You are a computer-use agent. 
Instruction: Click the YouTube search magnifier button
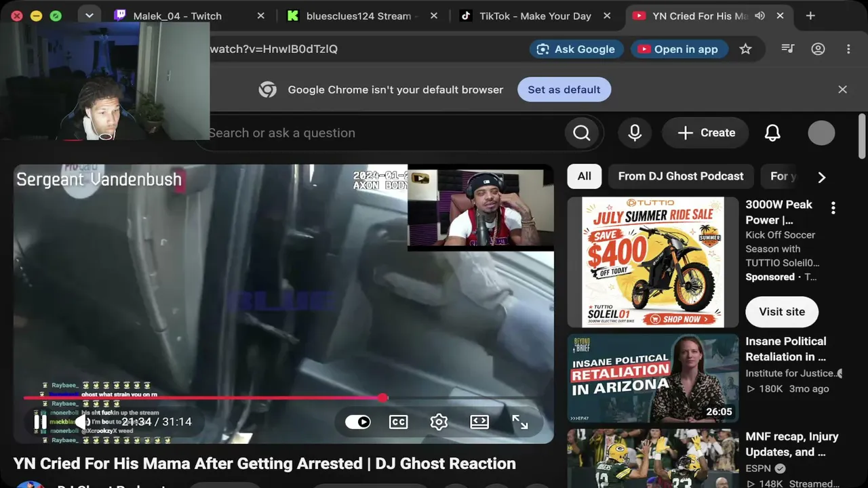(x=582, y=133)
